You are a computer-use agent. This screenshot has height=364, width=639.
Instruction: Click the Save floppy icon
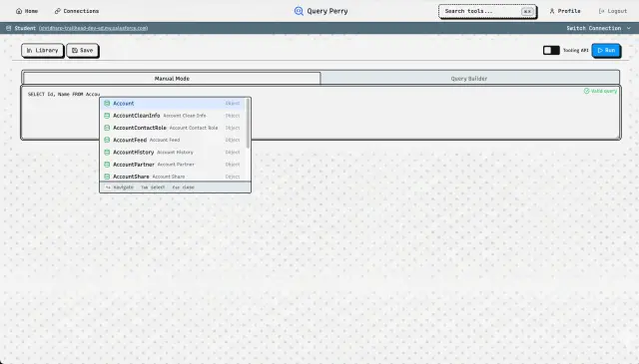(x=75, y=51)
